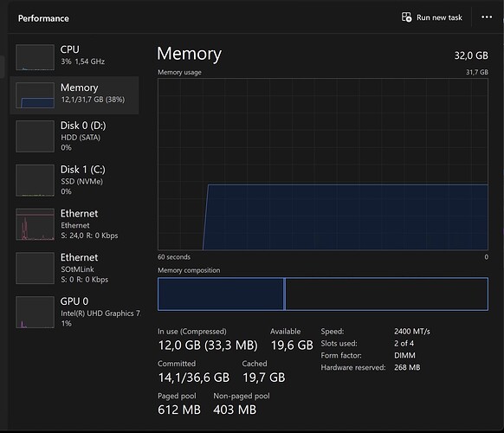Image resolution: width=504 pixels, height=433 pixels.
Task: Click the Run new task text label
Action: (439, 17)
